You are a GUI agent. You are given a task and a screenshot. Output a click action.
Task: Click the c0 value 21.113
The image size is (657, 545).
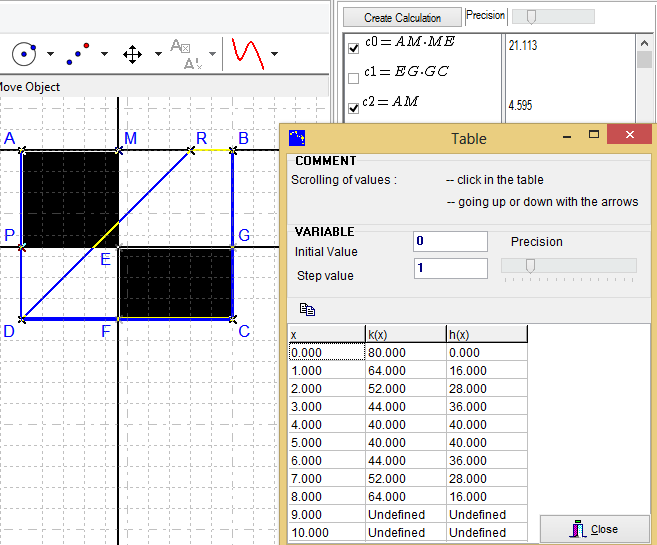point(523,45)
